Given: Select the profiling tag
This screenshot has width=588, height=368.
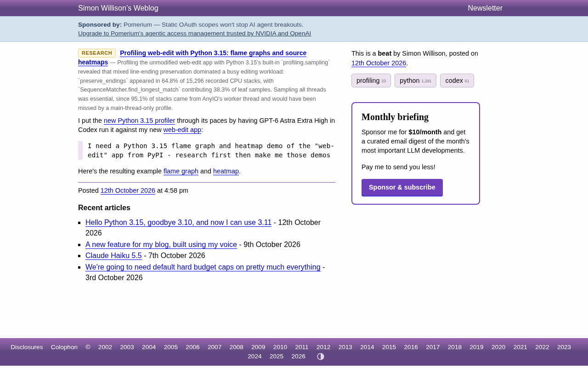Looking at the screenshot, I should pyautogui.click(x=371, y=80).
